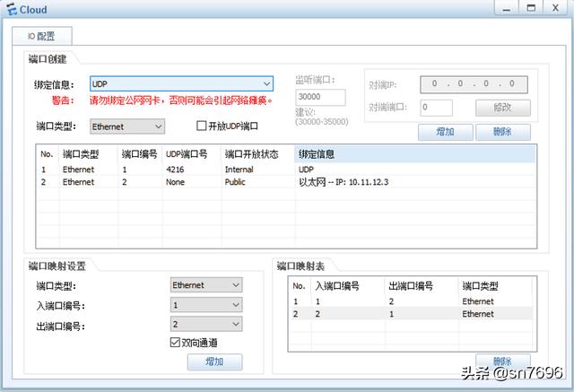Viewport: 574px width, 392px height.
Task: Click the 对端IP address field
Action: (474, 84)
